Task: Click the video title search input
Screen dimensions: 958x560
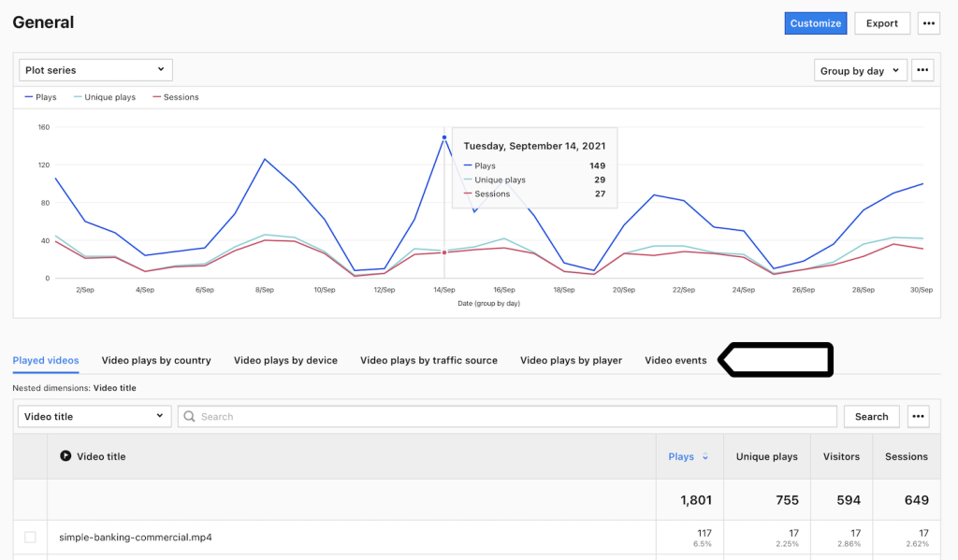Action: (515, 417)
